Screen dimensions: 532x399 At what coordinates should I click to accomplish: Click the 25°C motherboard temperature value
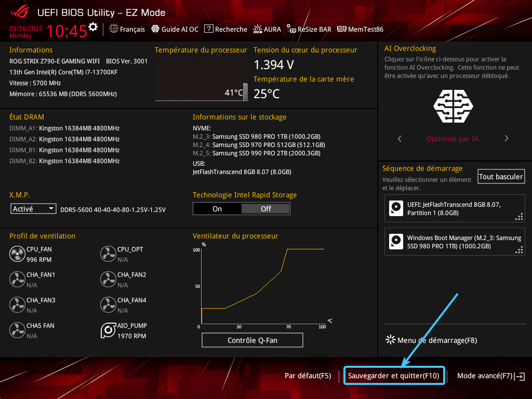point(267,94)
